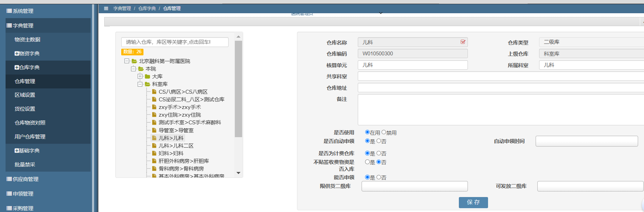Click the red check icon in 仓库名称 field
Viewport: 644px width, 212px height.
coord(463,42)
